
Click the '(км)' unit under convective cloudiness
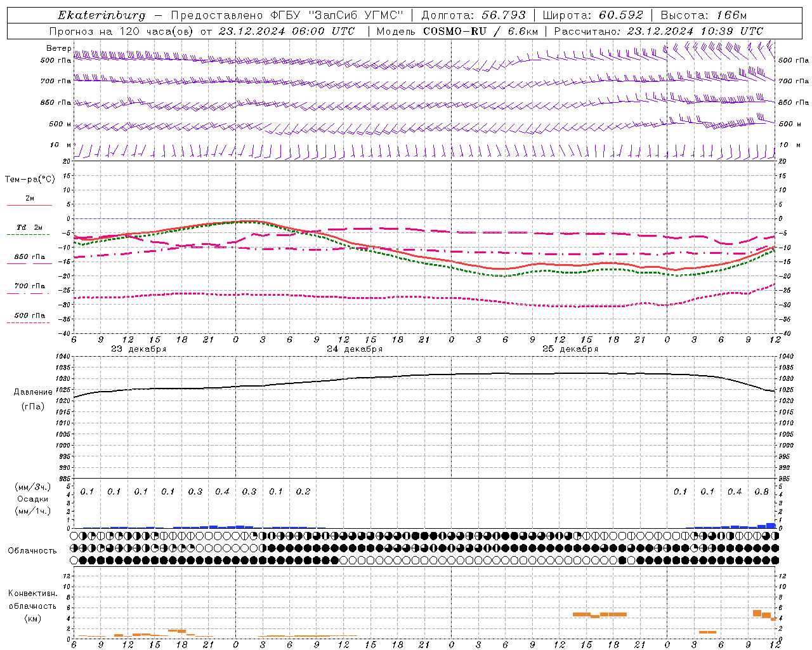tap(33, 618)
